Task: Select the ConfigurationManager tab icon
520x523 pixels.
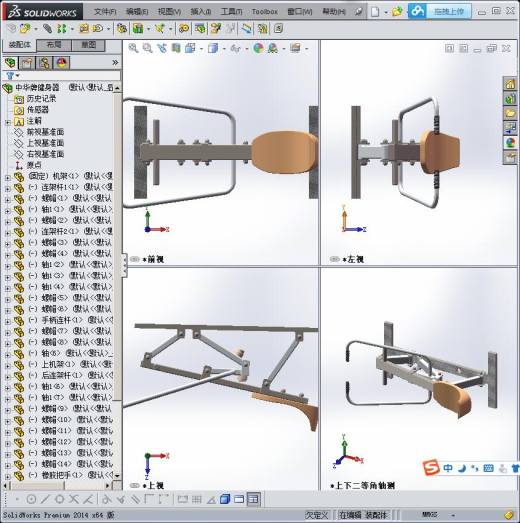Action: pyautogui.click(x=44, y=63)
